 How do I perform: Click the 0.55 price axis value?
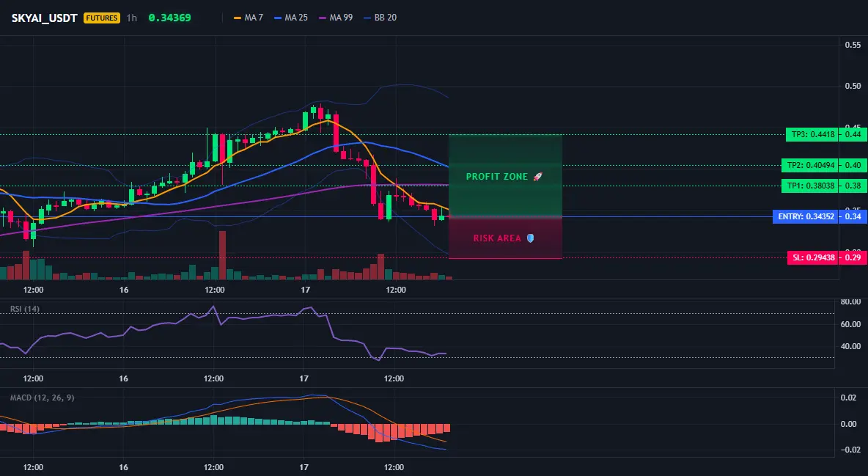coord(853,45)
